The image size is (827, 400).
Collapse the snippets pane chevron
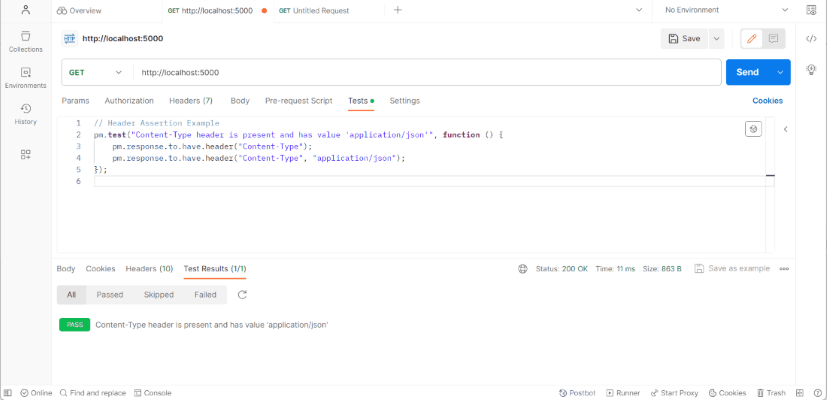click(x=785, y=129)
